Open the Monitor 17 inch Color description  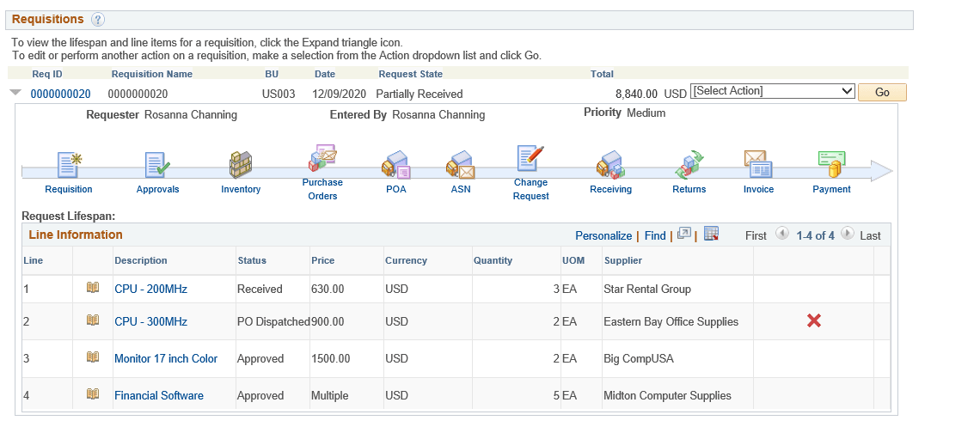coord(166,358)
